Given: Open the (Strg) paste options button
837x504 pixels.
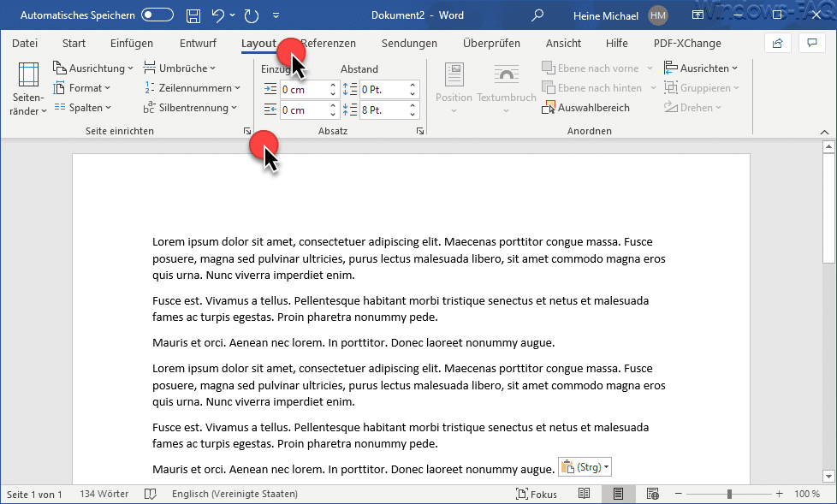Looking at the screenshot, I should point(585,467).
